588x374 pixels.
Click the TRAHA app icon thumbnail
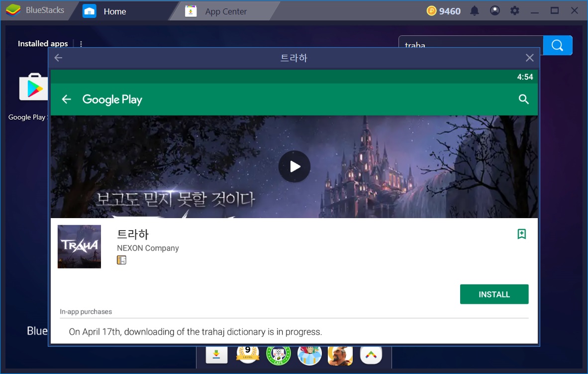pos(79,247)
